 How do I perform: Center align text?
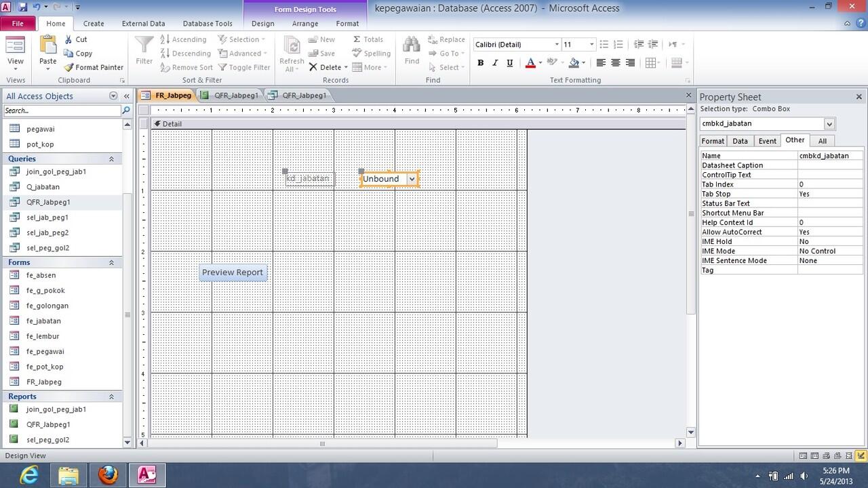click(616, 63)
